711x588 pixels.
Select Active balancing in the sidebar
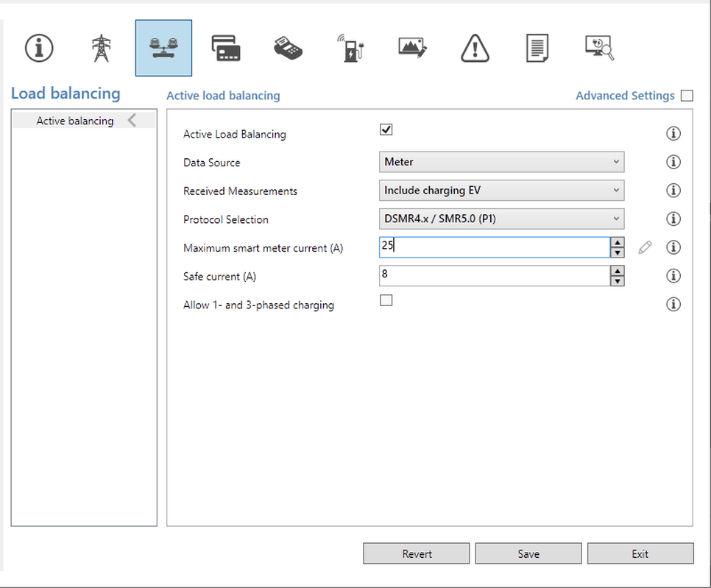(x=75, y=121)
